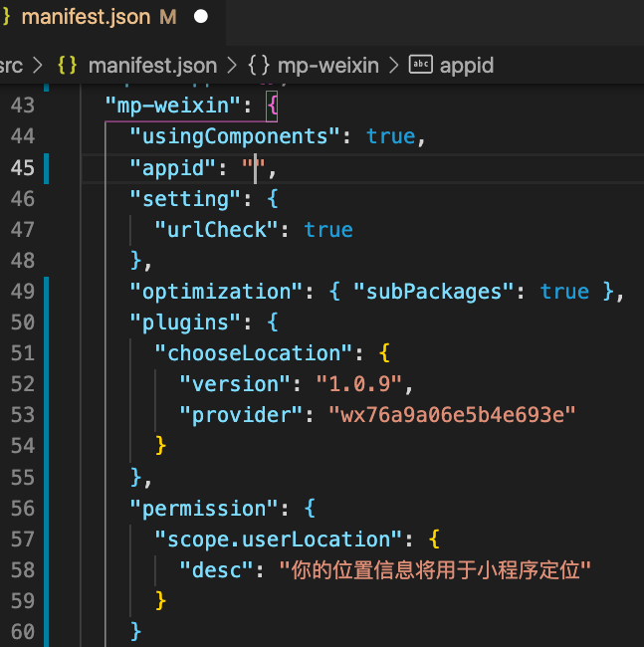Screen dimensions: 644x647
Task: Place cursor inside empty appid string value
Action: (256, 168)
